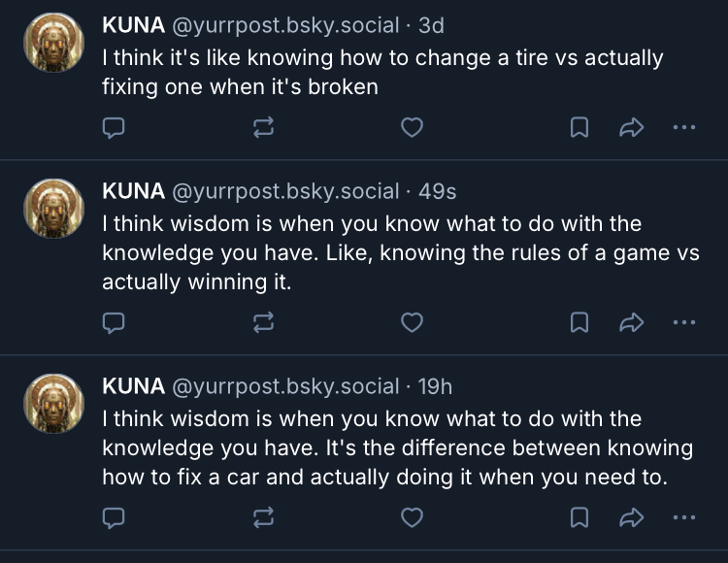Repost the tire-changing post
Image resolution: width=728 pixels, height=563 pixels.
263,127
